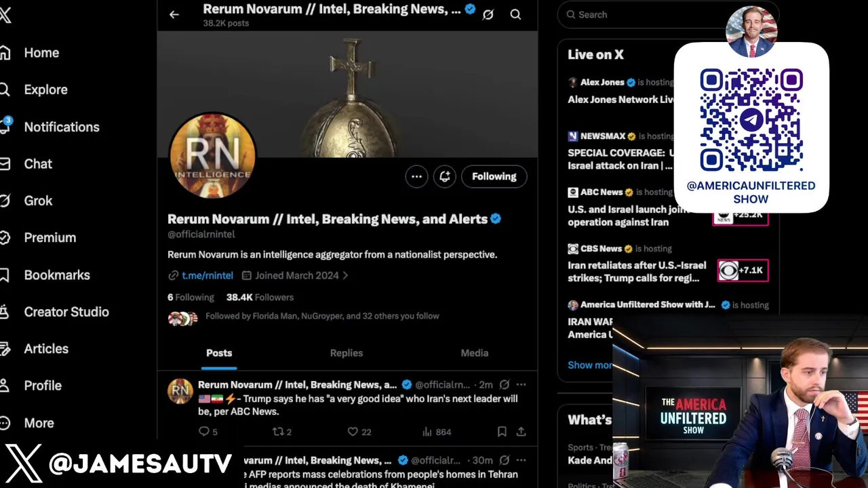868x488 pixels.
Task: Switch to the Posts tab
Action: 219,353
